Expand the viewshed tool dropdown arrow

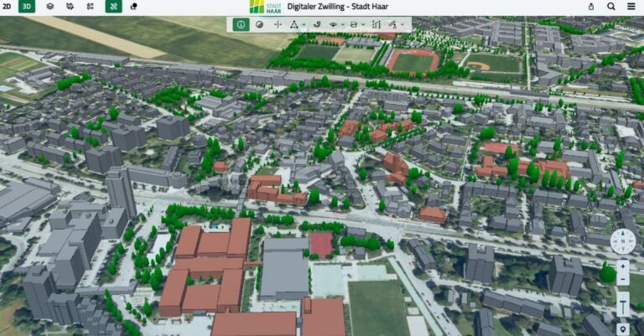[x=342, y=25]
